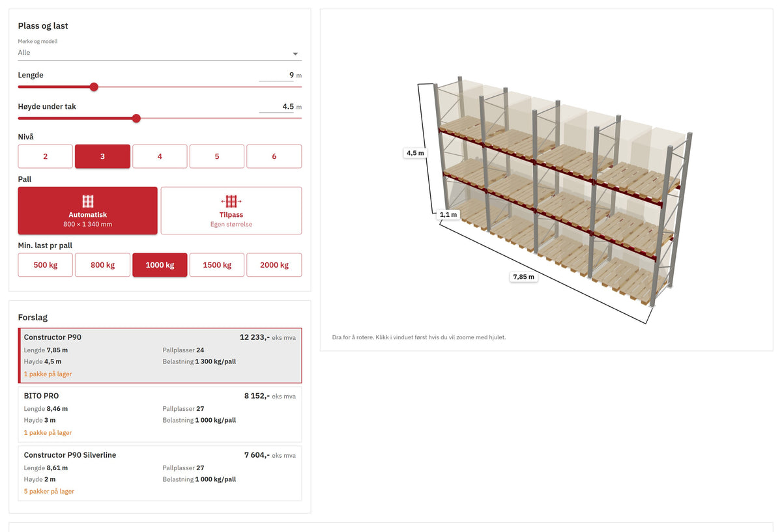Viewport: 782px width, 532px height.
Task: Choose 2000 kg minimum load per pallet
Action: point(274,265)
